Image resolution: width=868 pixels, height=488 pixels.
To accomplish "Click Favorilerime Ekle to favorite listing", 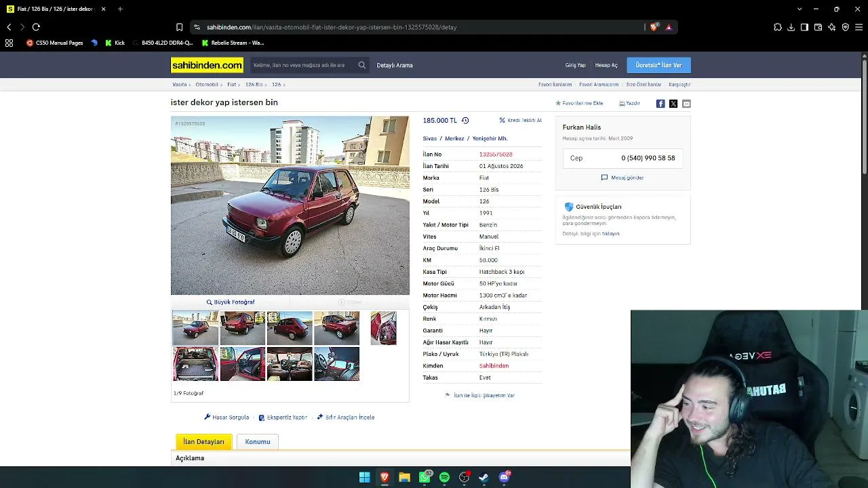I will (579, 104).
